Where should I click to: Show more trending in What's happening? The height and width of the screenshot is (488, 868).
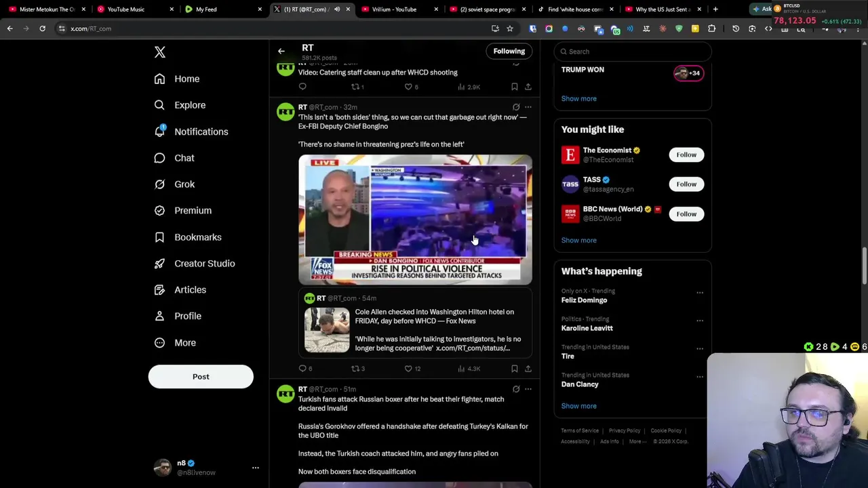(x=579, y=406)
